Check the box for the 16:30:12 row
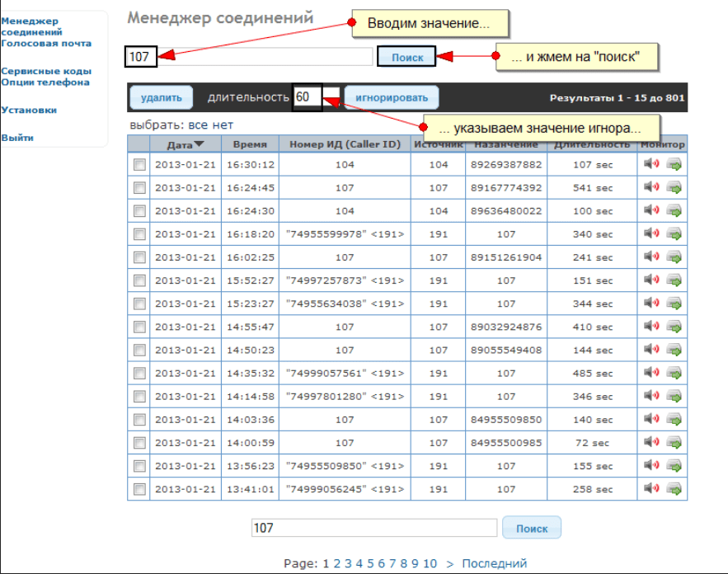 coord(139,165)
